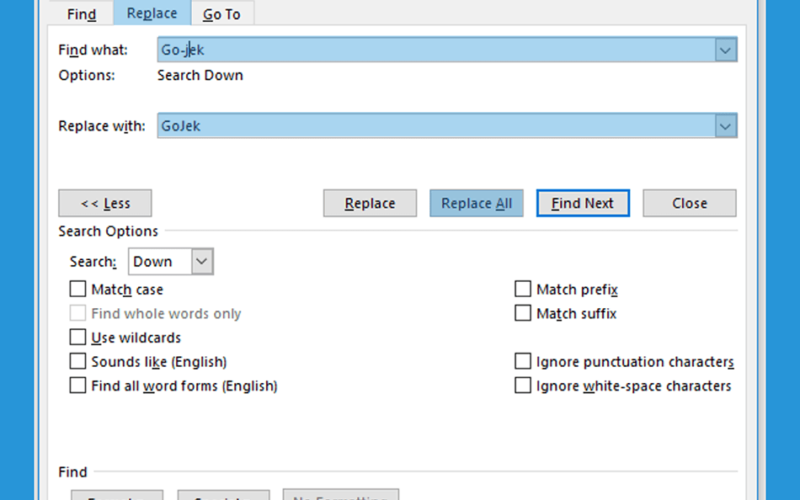The height and width of the screenshot is (500, 800).
Task: Enable Ignore white-space characters
Action: (x=523, y=385)
